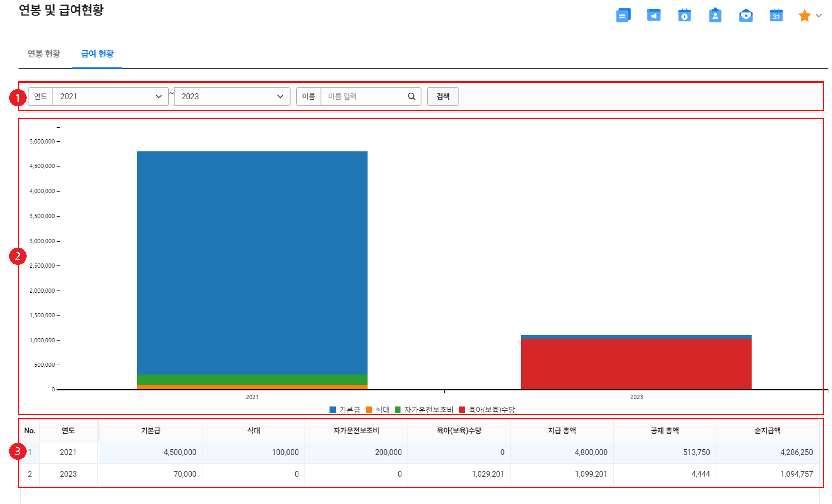Select the 급여 현황 tab
The image size is (832, 504).
[97, 54]
